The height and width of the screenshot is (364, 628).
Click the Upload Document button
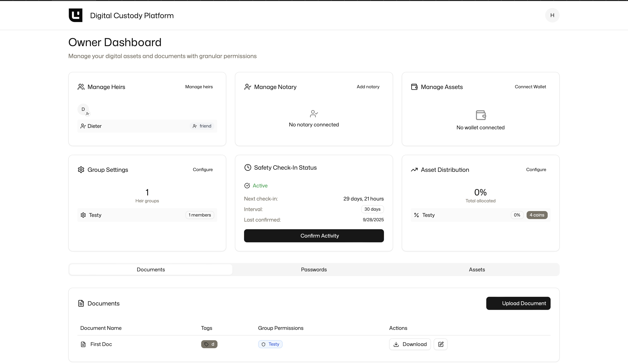tap(518, 303)
